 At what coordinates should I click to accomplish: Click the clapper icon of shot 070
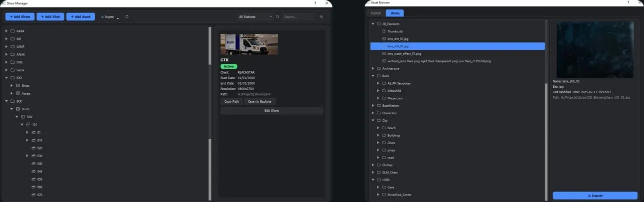pyautogui.click(x=33, y=195)
